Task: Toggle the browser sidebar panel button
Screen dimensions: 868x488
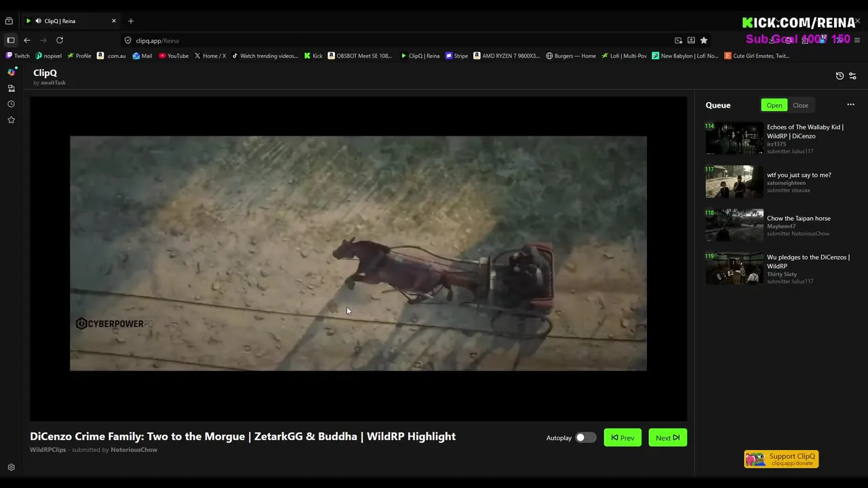Action: (x=11, y=40)
